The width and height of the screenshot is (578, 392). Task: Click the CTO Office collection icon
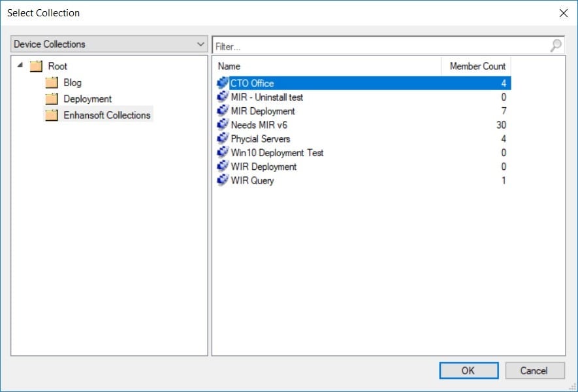point(223,83)
